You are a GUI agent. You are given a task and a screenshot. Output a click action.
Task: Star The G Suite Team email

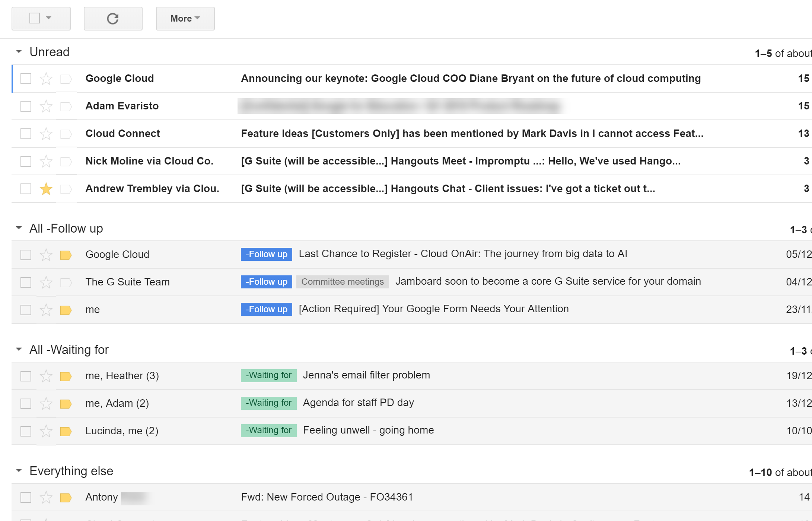pos(46,282)
